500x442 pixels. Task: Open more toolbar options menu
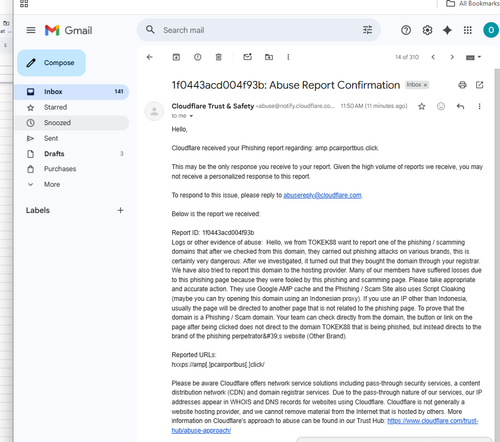click(x=288, y=57)
